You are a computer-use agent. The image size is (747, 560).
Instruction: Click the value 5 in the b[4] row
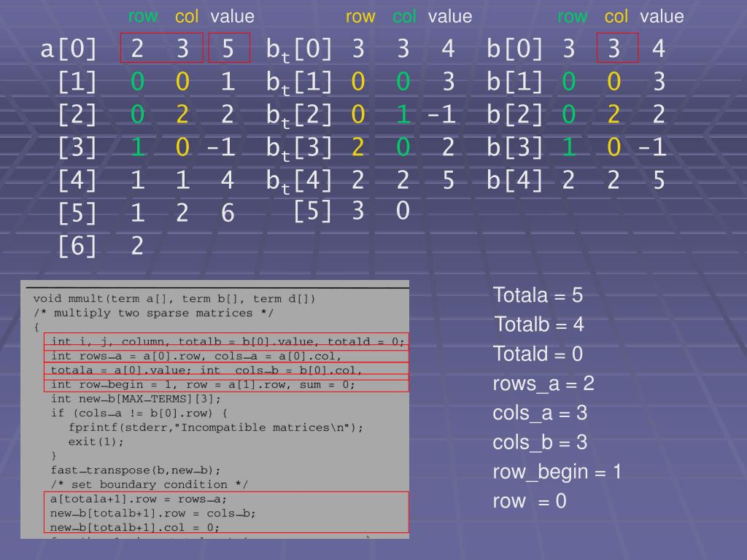(x=659, y=180)
